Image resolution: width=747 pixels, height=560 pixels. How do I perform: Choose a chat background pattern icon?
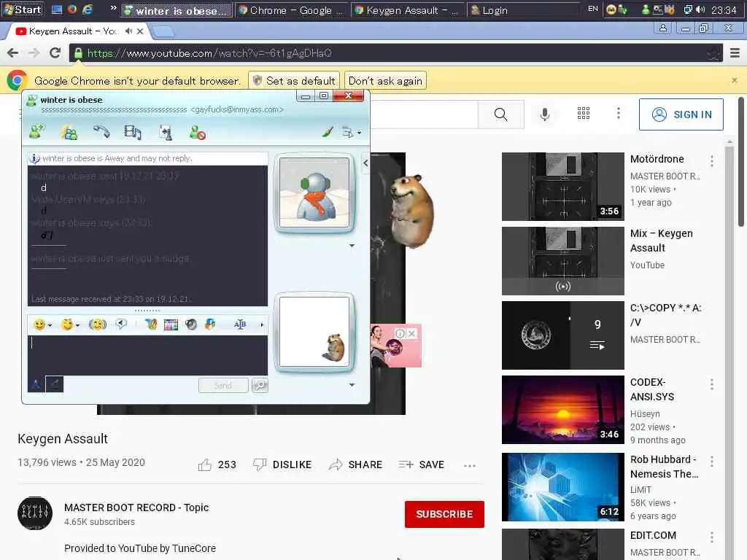click(x=171, y=324)
